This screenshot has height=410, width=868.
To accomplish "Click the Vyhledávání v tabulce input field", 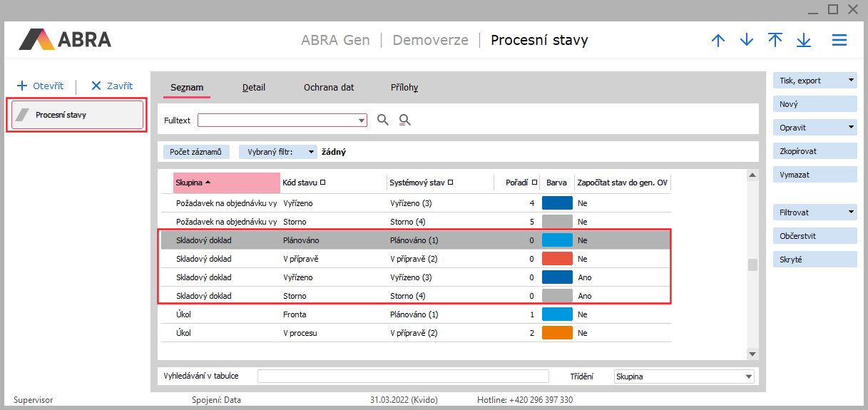I will click(x=403, y=376).
